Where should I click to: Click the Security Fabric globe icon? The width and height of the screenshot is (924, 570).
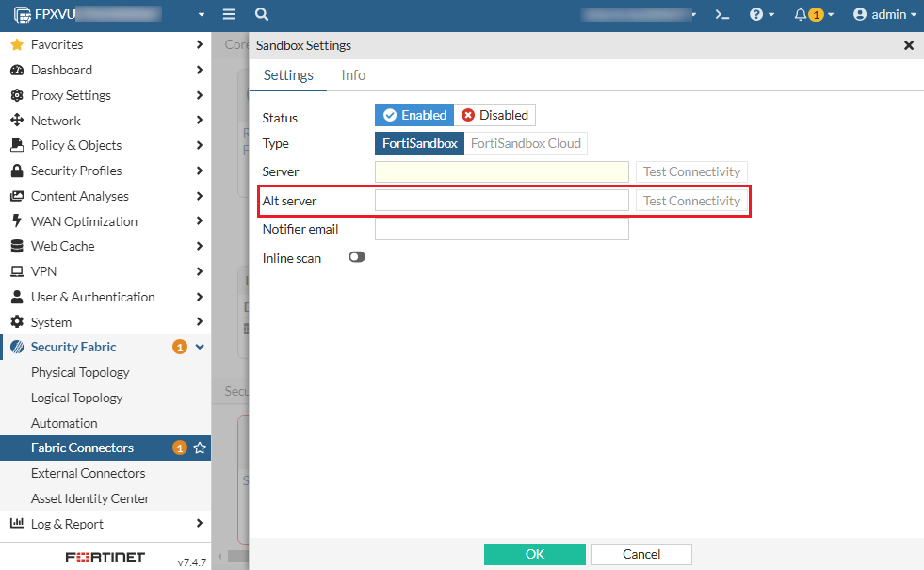coord(17,348)
